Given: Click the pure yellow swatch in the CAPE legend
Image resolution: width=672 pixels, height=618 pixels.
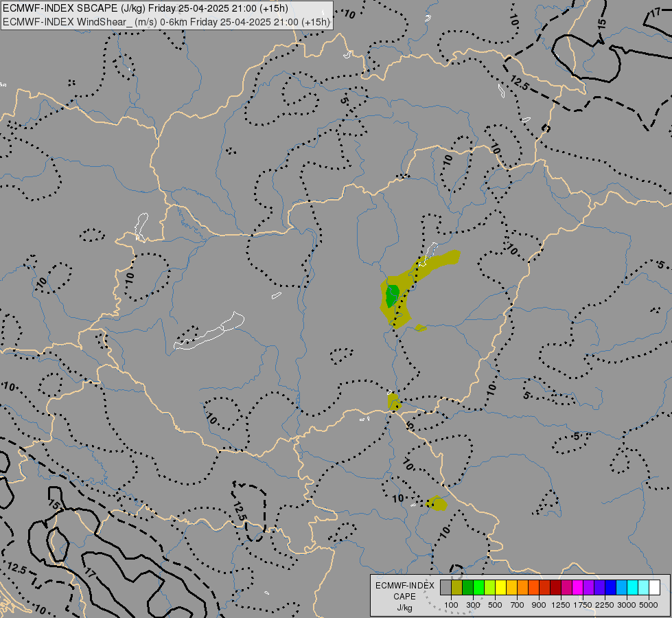Looking at the screenshot, I should tap(500, 587).
